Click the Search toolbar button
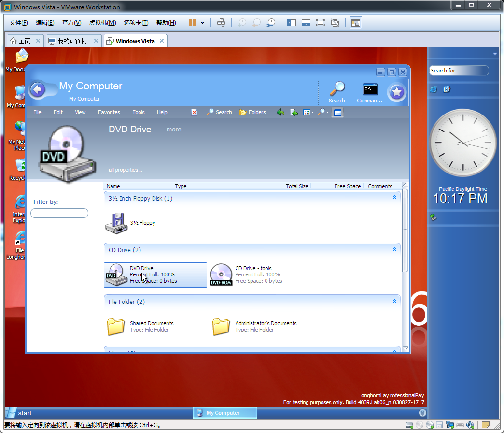The width and height of the screenshot is (504, 433). pos(219,112)
